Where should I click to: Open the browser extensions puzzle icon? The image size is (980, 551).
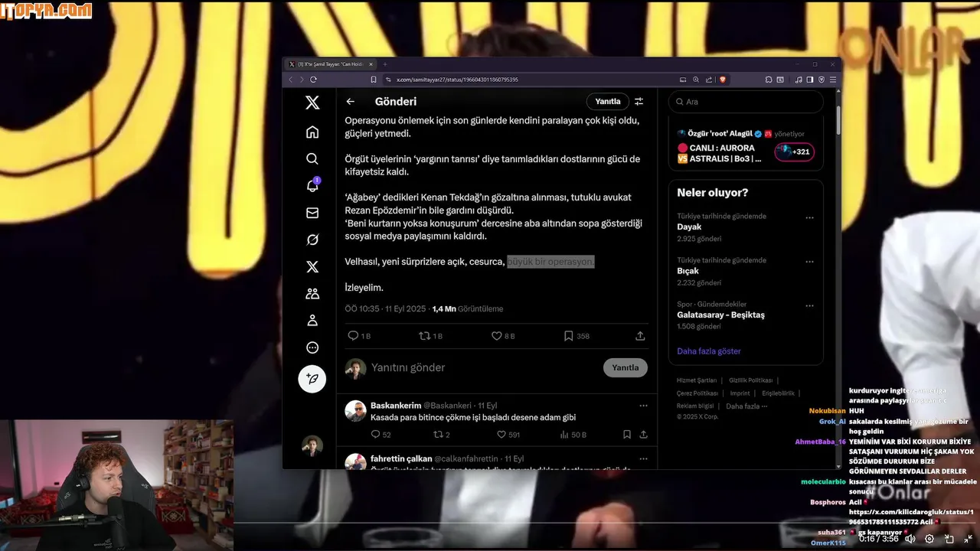[769, 80]
